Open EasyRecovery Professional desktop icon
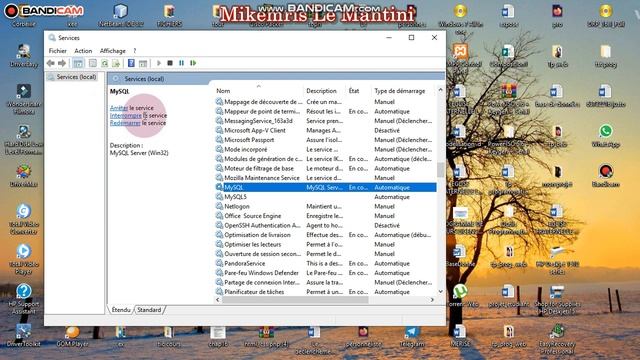This screenshot has height=360, width=640. [557, 339]
